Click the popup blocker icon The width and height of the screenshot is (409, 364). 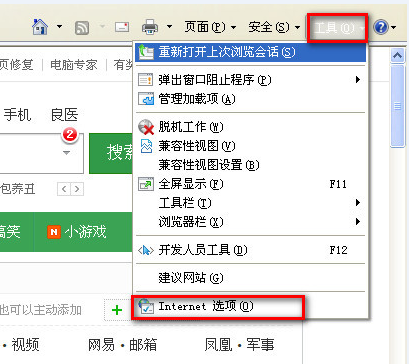click(x=146, y=80)
